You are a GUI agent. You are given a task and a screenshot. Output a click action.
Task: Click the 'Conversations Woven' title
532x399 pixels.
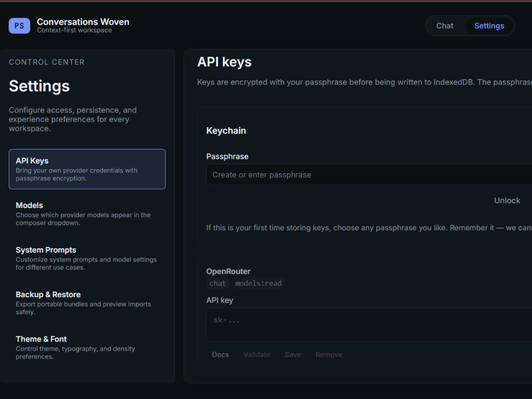tap(83, 22)
